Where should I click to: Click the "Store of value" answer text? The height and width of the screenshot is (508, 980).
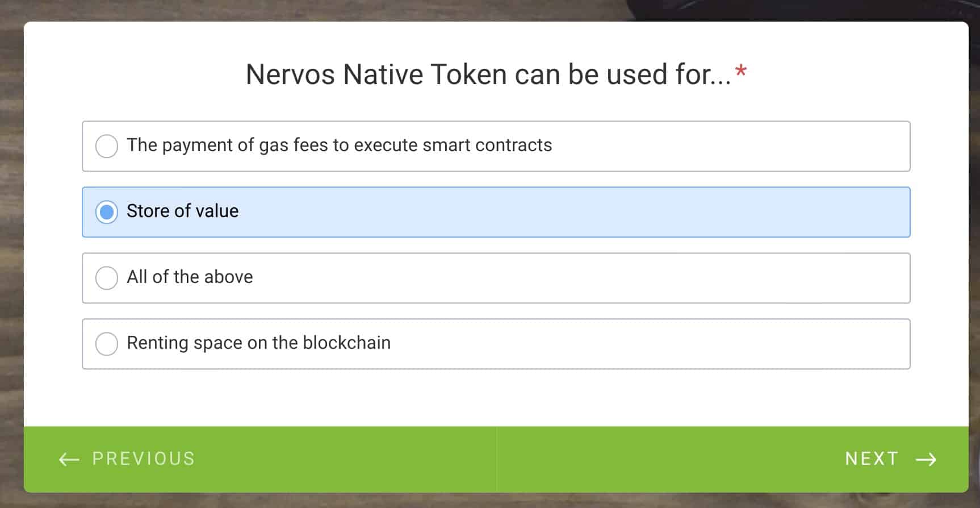[x=182, y=211]
